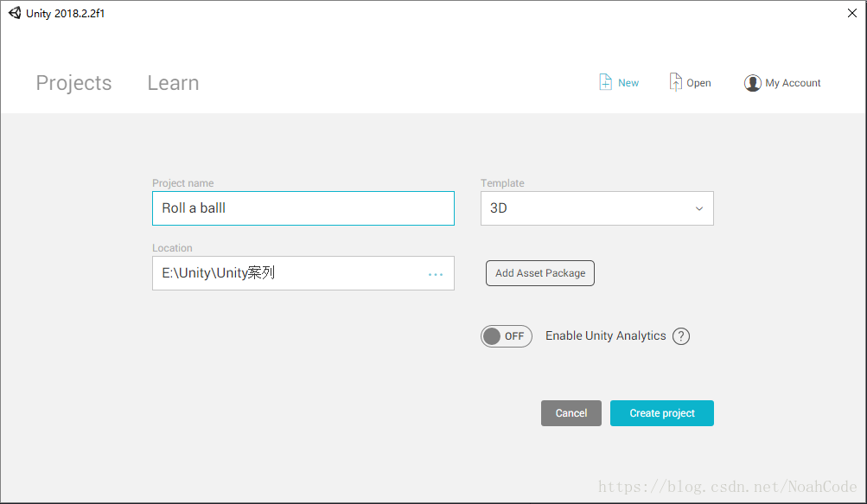The height and width of the screenshot is (504, 867).
Task: Click the New label in header
Action: [628, 83]
